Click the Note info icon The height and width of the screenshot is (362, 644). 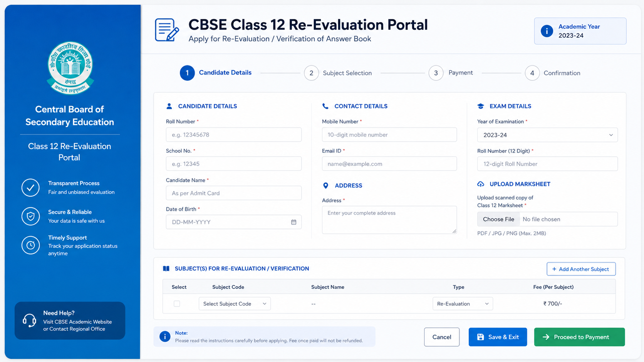tap(165, 337)
